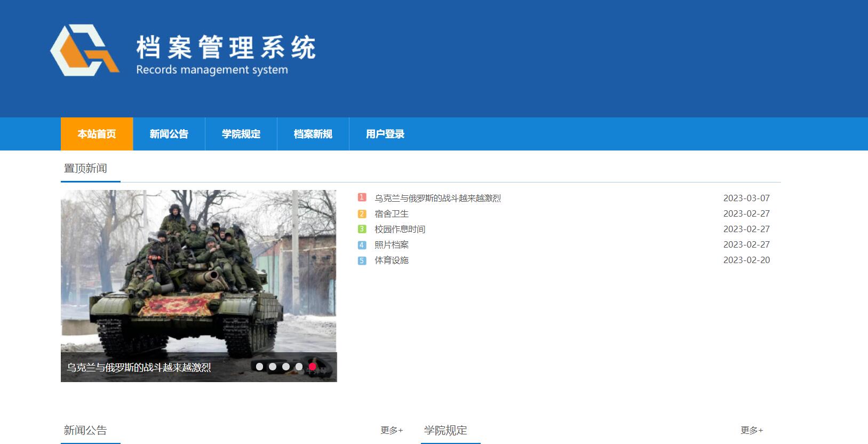Image resolution: width=868 pixels, height=444 pixels.
Task: Select the 档案新规 navigation item
Action: click(313, 134)
